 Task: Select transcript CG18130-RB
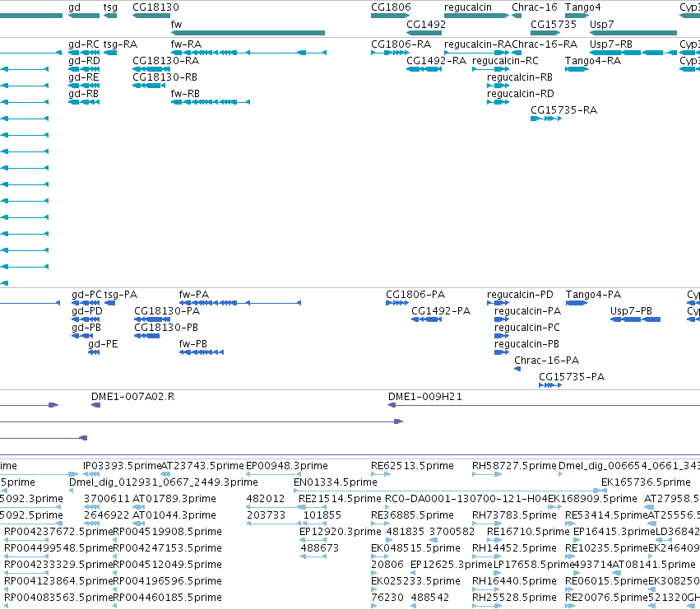(149, 86)
